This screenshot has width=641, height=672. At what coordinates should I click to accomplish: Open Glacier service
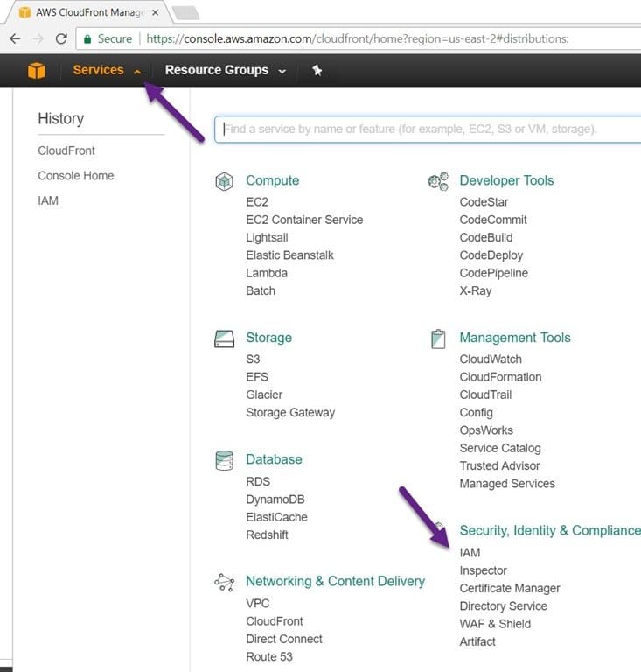coord(264,395)
